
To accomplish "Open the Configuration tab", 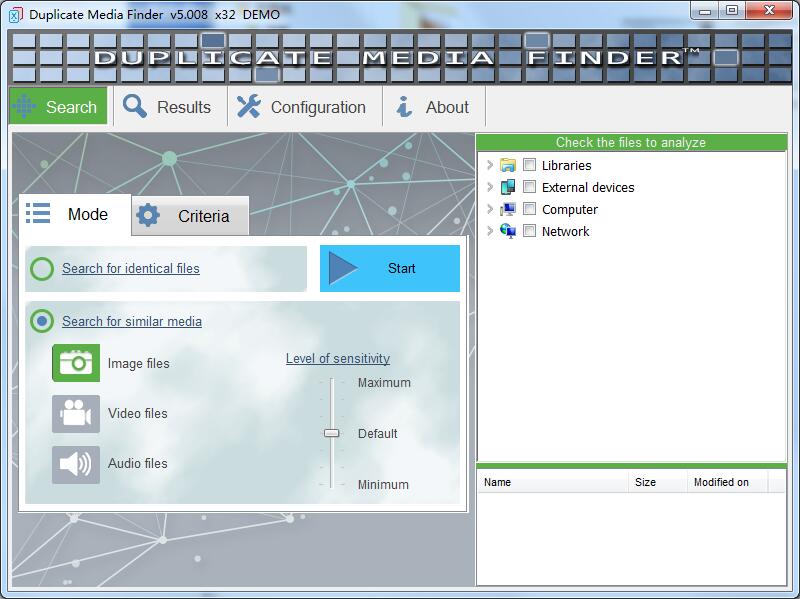I will tap(305, 106).
